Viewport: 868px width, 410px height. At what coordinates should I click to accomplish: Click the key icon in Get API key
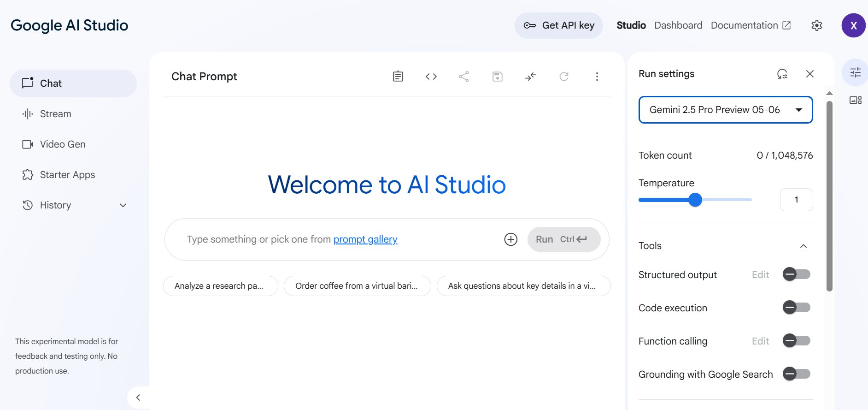[530, 25]
